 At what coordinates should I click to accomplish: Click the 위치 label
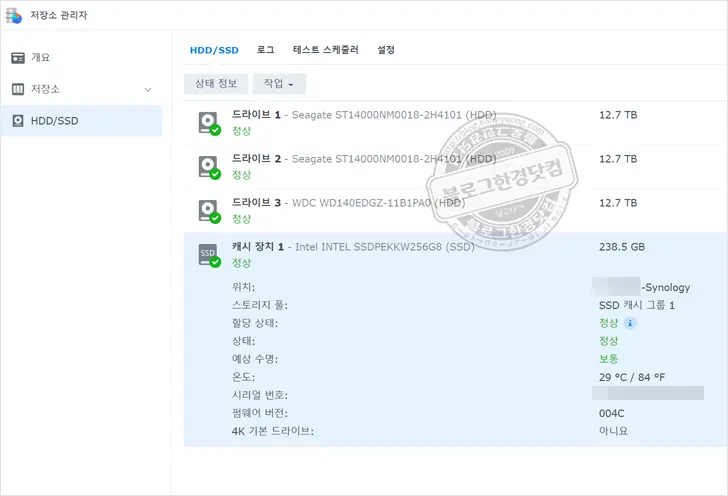pyautogui.click(x=243, y=287)
